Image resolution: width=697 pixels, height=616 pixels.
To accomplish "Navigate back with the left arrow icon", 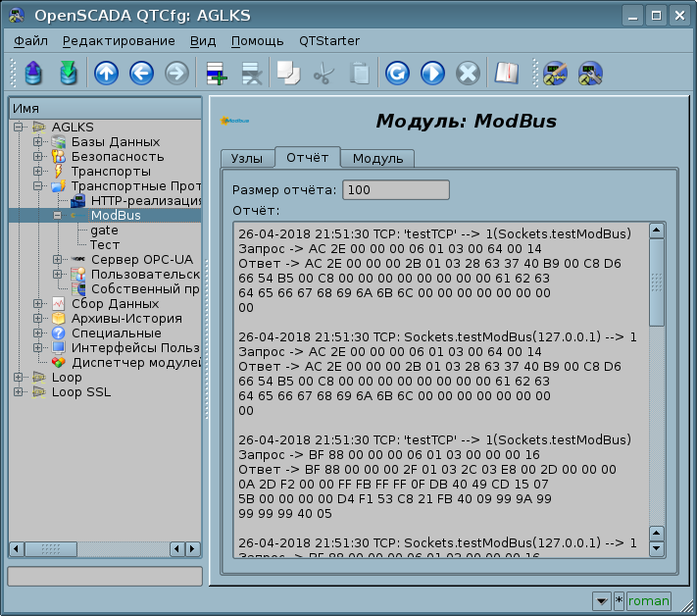I will click(x=141, y=74).
